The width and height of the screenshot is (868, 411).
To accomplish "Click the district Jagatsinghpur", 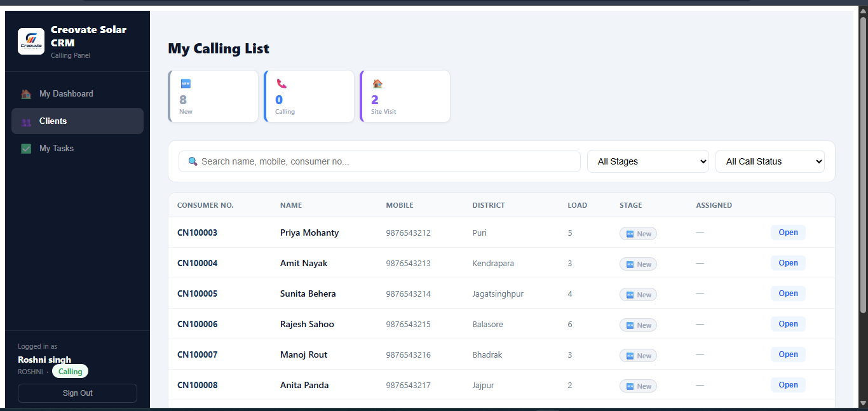I will point(498,293).
